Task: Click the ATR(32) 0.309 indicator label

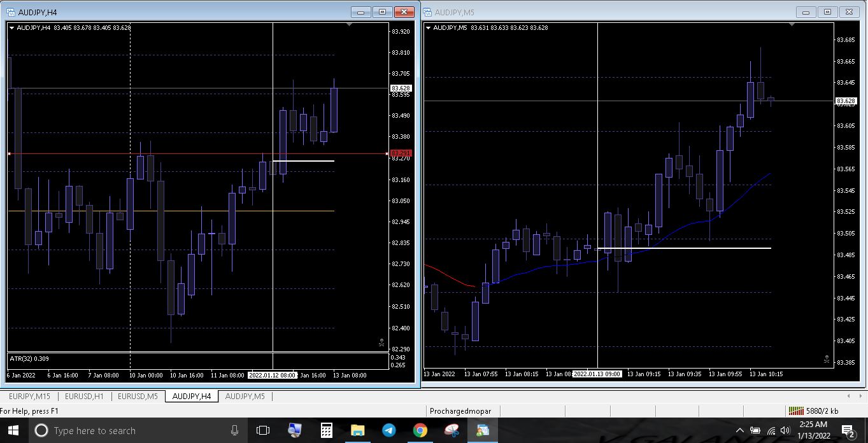Action: pyautogui.click(x=29, y=359)
